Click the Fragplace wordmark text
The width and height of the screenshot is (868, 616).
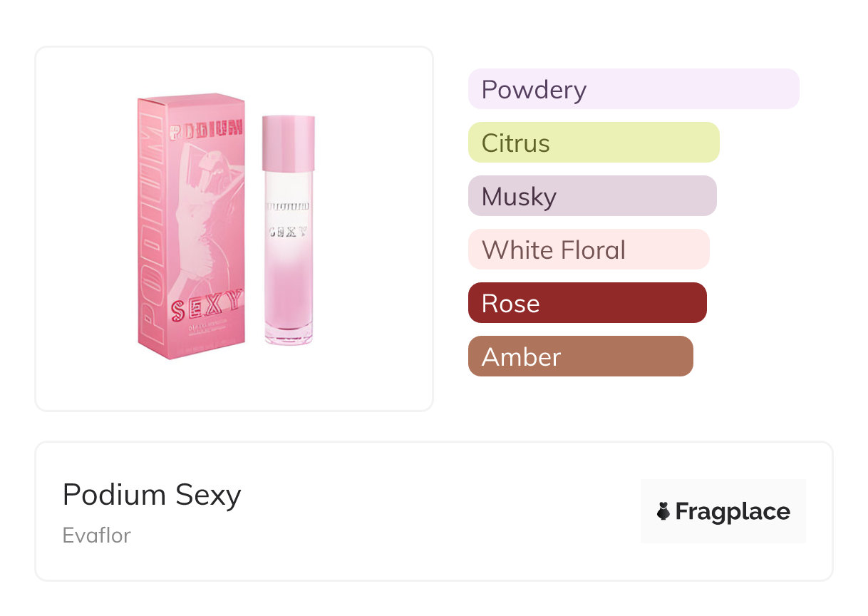coord(733,512)
